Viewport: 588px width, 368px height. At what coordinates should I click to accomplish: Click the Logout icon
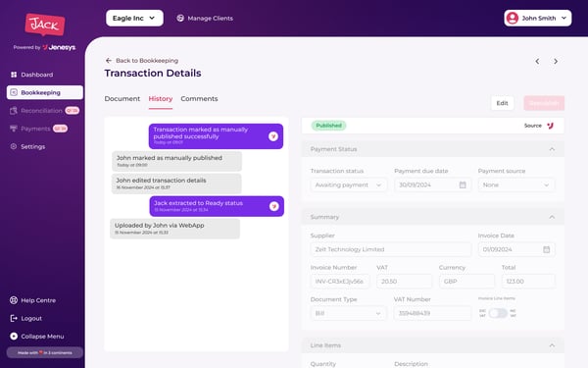[x=14, y=318]
